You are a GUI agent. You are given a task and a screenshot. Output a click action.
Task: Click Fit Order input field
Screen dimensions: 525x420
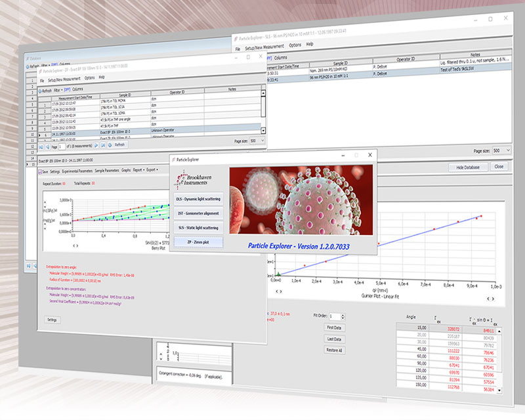point(335,316)
